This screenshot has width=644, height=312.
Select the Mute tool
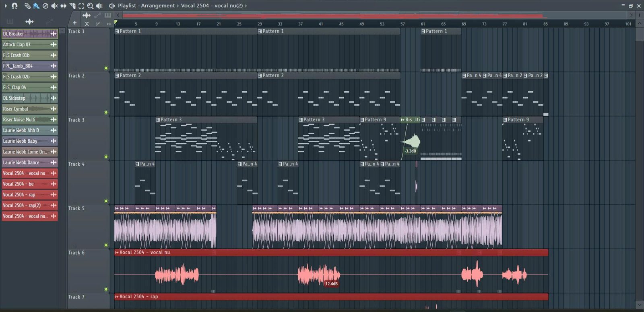[54, 6]
